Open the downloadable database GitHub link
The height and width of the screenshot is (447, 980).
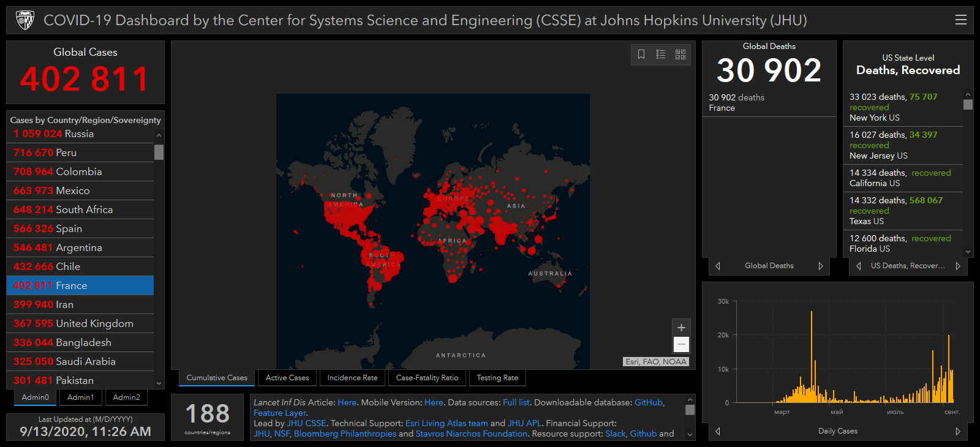[648, 402]
